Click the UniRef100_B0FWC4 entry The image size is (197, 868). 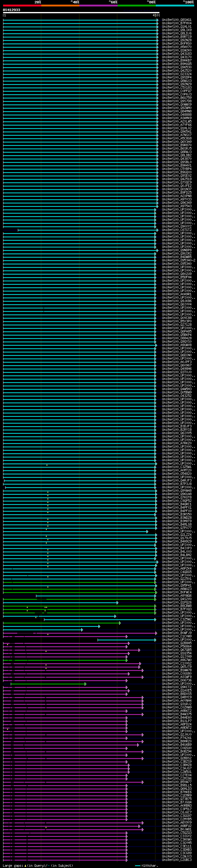click(x=177, y=592)
